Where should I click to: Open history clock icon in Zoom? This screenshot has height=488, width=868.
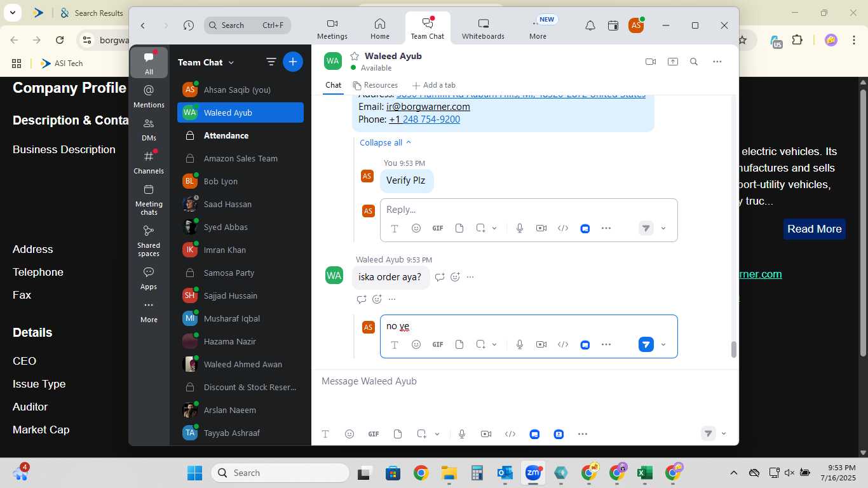[189, 25]
